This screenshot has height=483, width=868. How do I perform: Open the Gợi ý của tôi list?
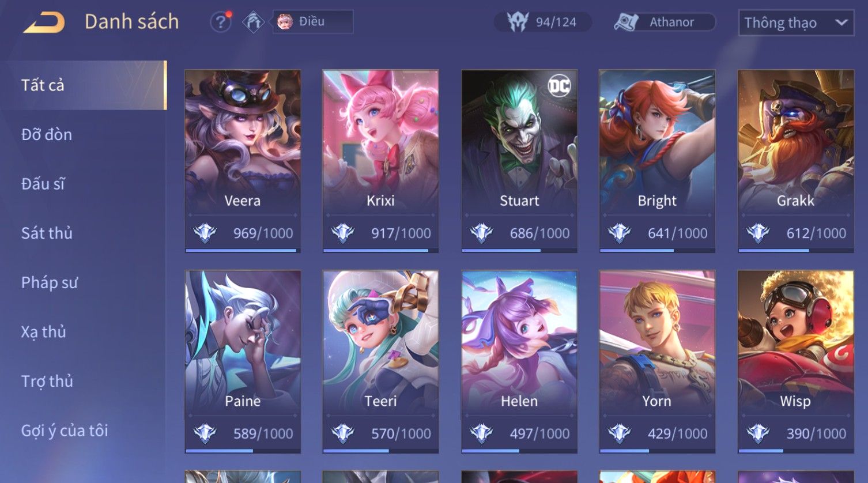click(65, 431)
